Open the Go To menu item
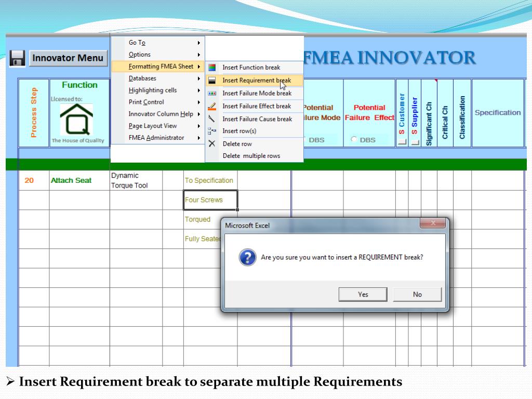This screenshot has height=399, width=532. 158,43
